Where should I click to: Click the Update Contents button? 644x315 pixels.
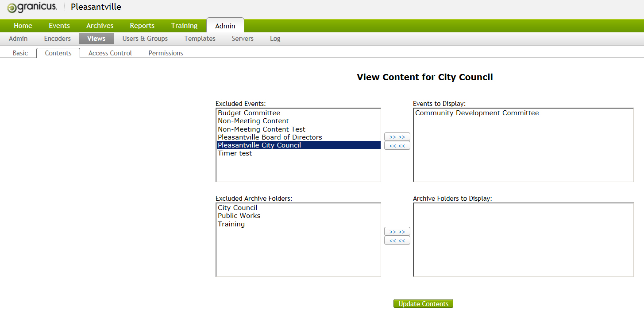(x=423, y=303)
